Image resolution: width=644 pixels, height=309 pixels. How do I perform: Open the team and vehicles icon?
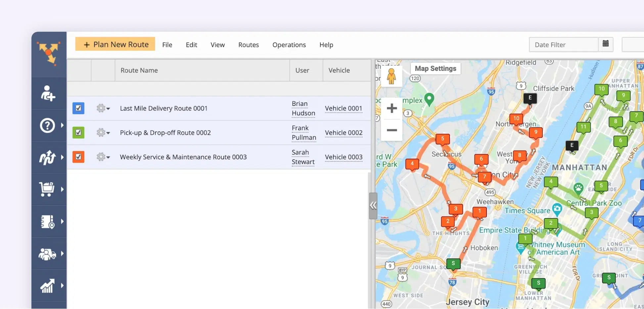coord(47,254)
